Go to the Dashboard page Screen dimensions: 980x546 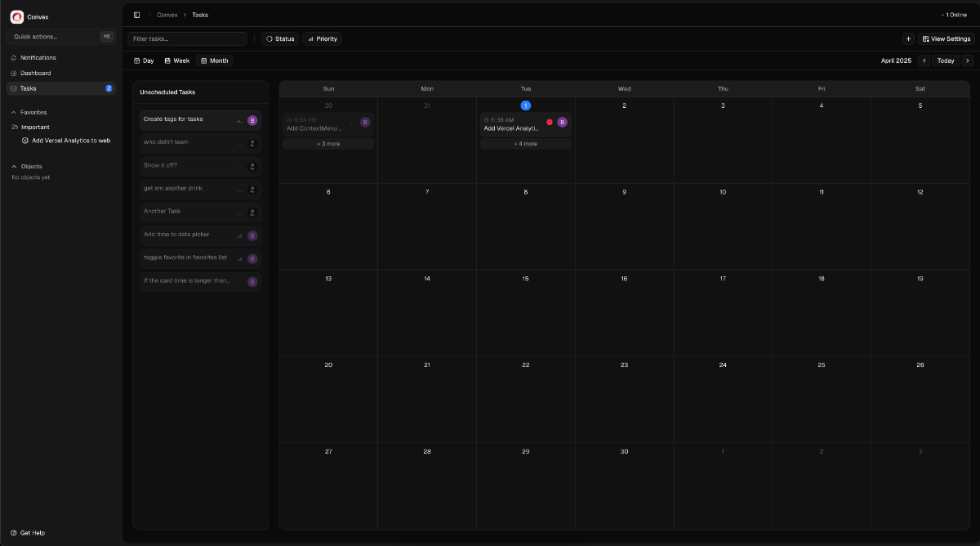[61, 73]
